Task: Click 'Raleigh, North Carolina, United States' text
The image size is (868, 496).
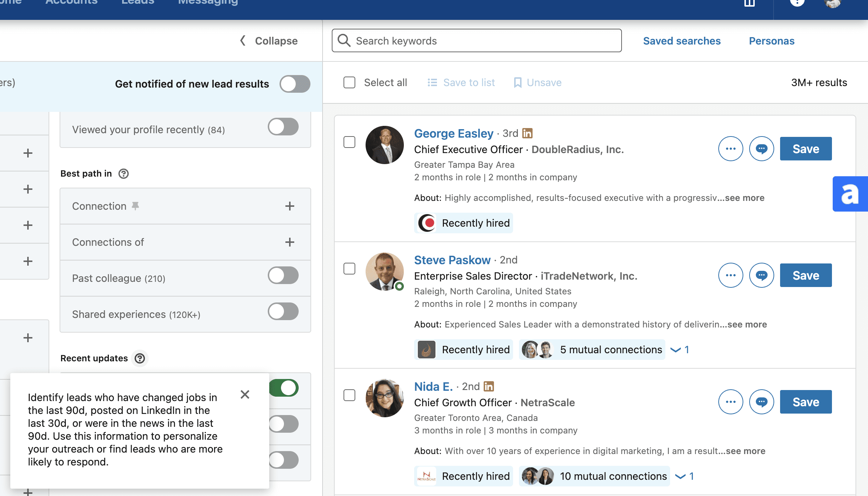Action: pyautogui.click(x=493, y=291)
